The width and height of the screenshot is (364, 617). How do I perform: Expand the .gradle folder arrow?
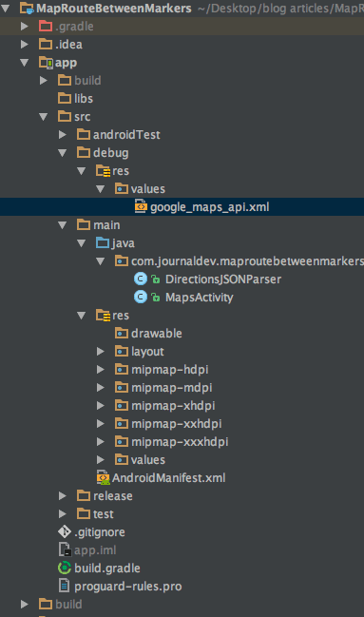(25, 26)
